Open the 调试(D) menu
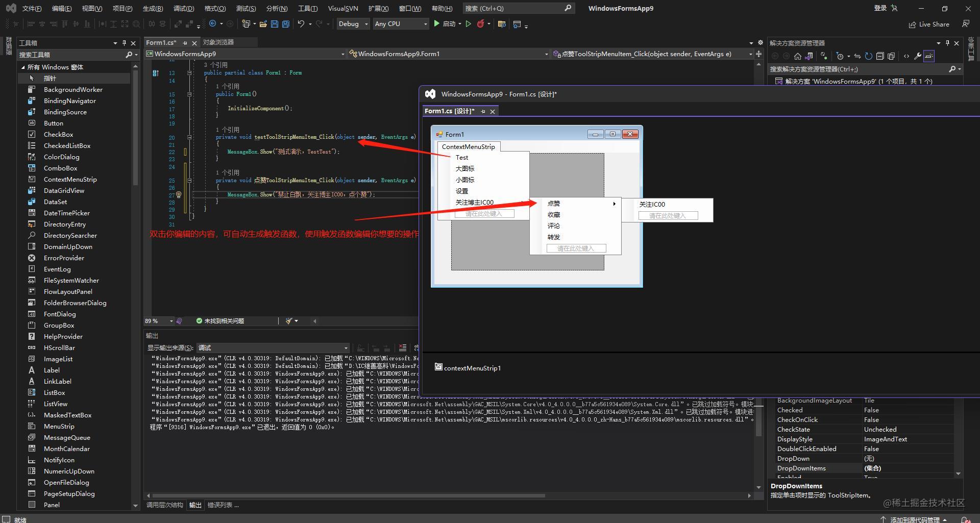 click(184, 8)
